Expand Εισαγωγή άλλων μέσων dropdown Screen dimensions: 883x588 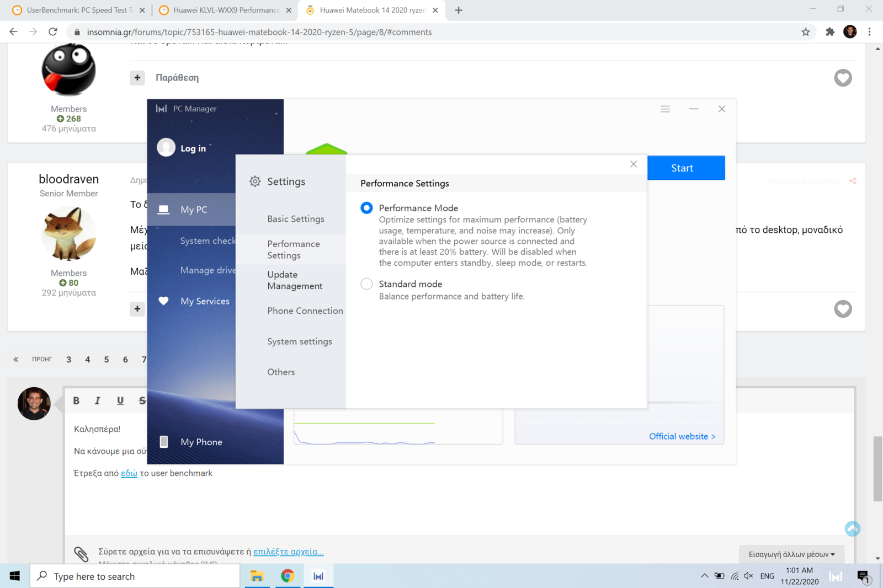[791, 554]
